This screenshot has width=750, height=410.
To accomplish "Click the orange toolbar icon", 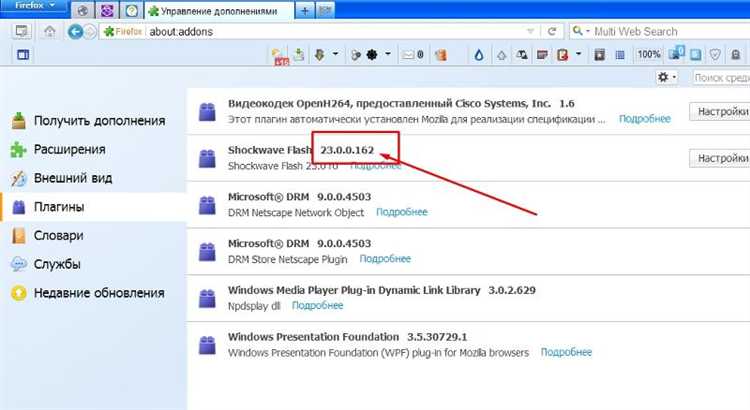I will [x=441, y=55].
